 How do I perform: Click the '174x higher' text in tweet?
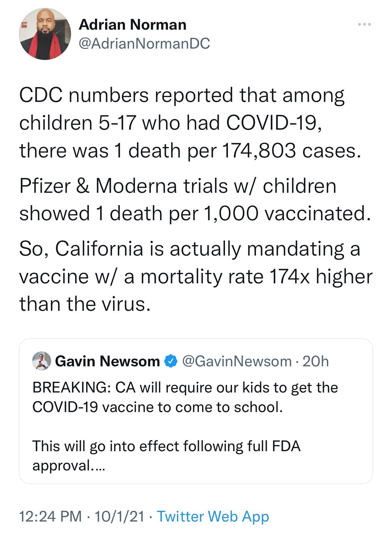[321, 276]
